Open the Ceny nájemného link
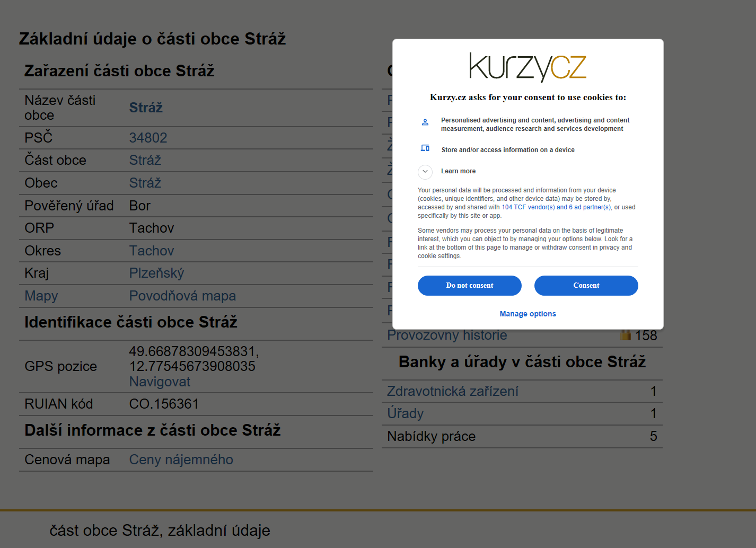Image resolution: width=756 pixels, height=548 pixels. [181, 459]
